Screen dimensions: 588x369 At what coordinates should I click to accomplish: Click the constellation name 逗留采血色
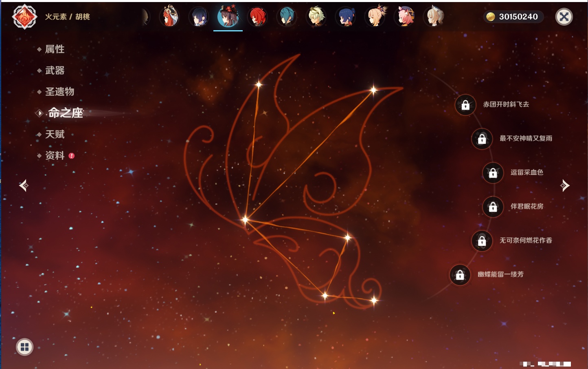click(x=527, y=172)
